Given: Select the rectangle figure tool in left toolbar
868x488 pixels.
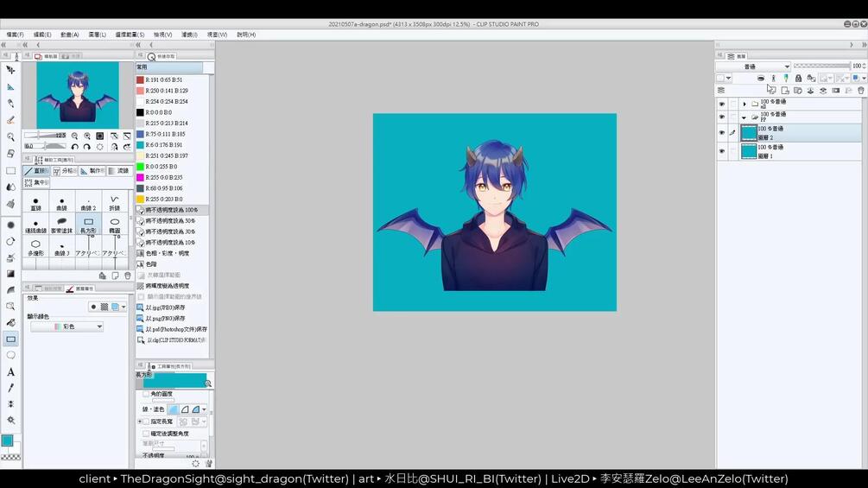Looking at the screenshot, I should pyautogui.click(x=10, y=339).
